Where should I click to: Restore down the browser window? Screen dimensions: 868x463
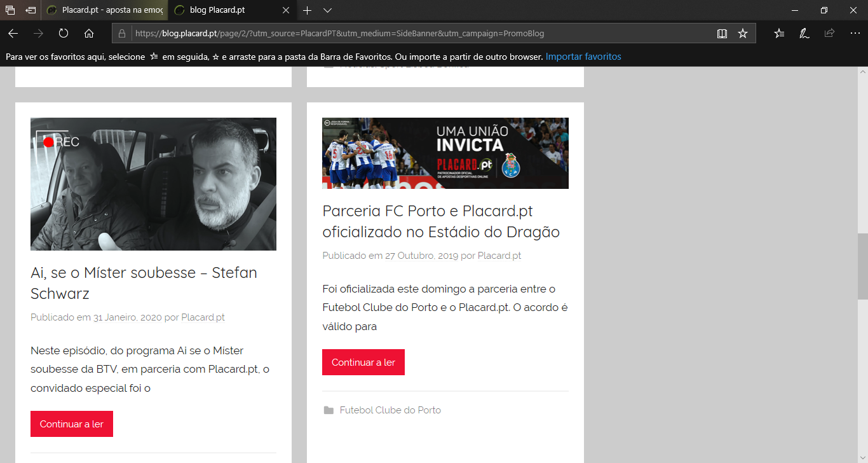tap(824, 10)
